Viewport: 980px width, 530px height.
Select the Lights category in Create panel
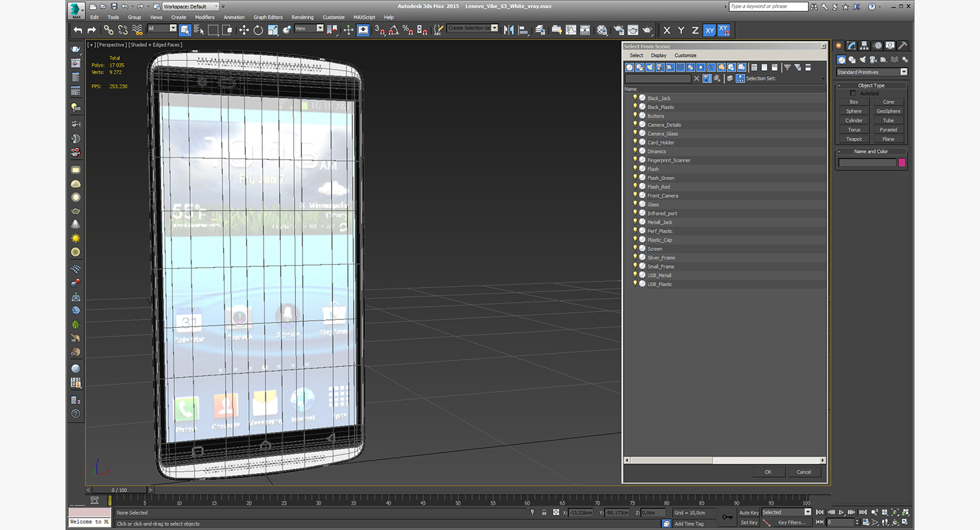[x=861, y=60]
